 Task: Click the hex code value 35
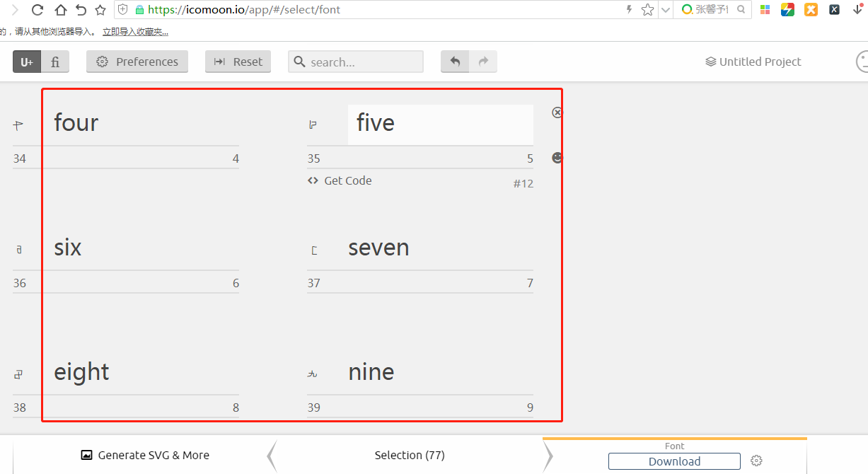pyautogui.click(x=313, y=158)
